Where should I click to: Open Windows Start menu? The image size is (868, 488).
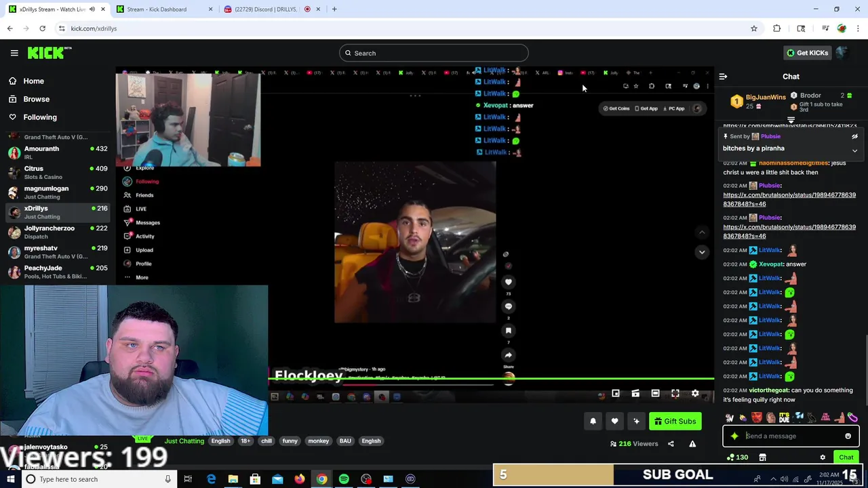(10, 479)
